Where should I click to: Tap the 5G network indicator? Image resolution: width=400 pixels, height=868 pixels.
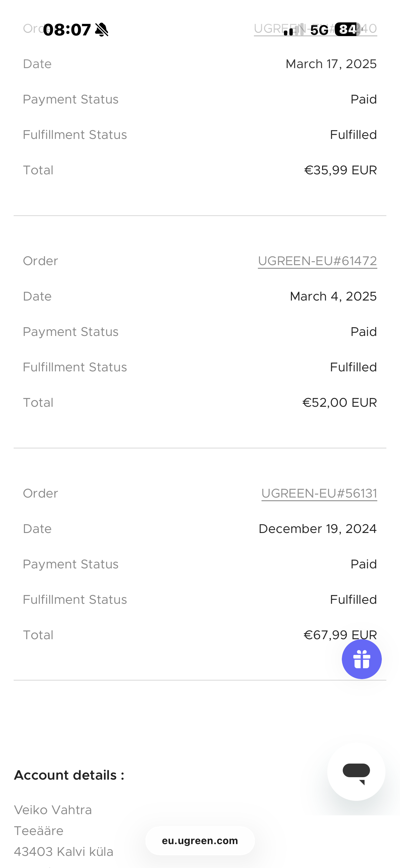point(319,30)
